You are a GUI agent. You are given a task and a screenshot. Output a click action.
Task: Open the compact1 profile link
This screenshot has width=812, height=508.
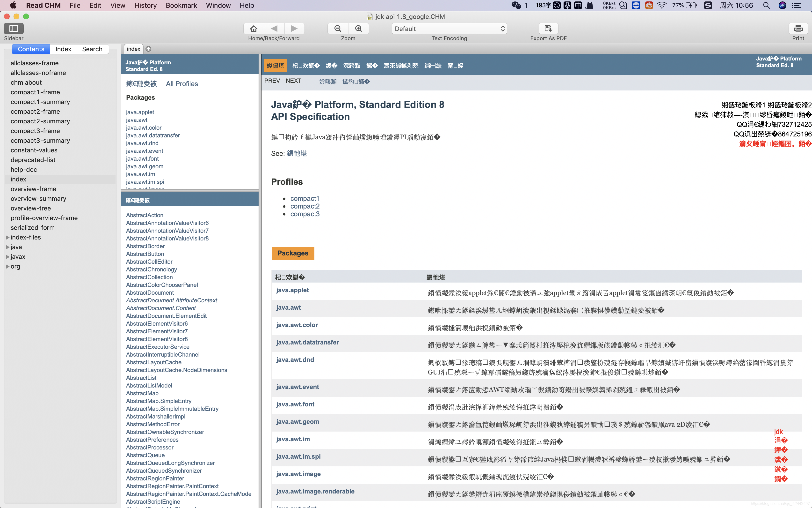(x=305, y=199)
